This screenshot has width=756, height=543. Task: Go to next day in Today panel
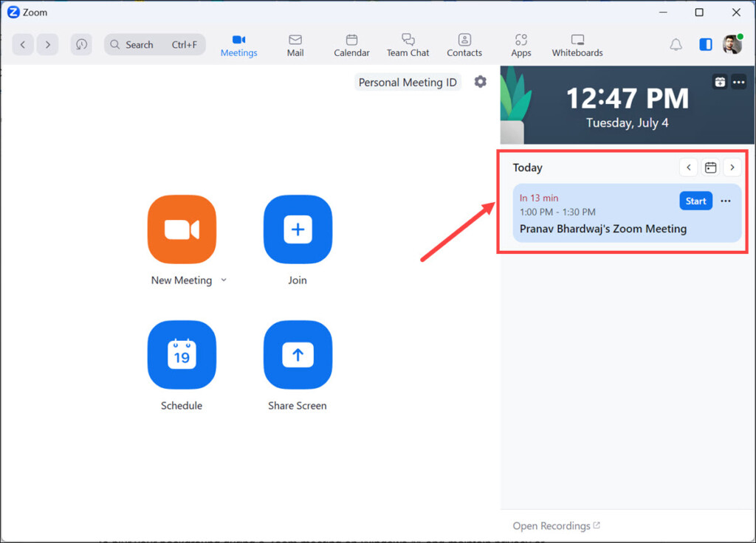(732, 167)
